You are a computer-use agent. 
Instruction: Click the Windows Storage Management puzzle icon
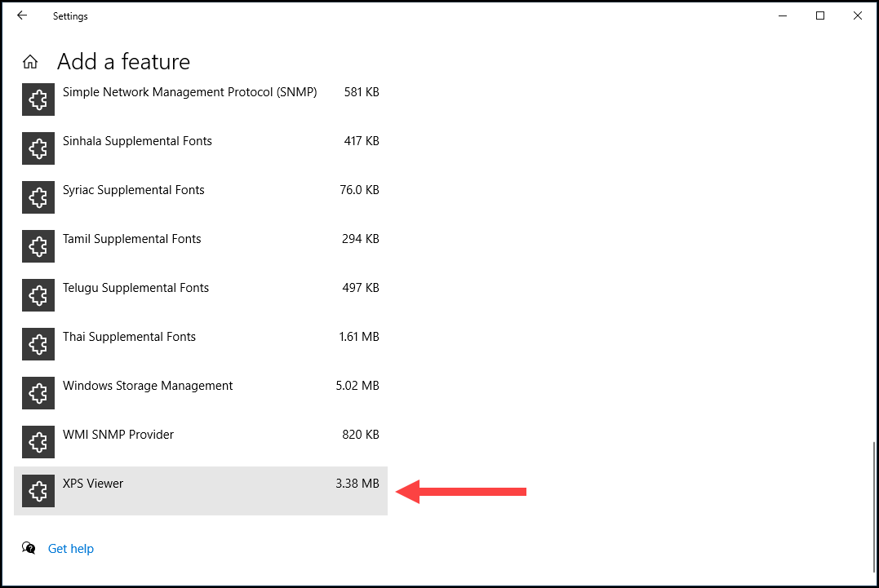click(38, 393)
